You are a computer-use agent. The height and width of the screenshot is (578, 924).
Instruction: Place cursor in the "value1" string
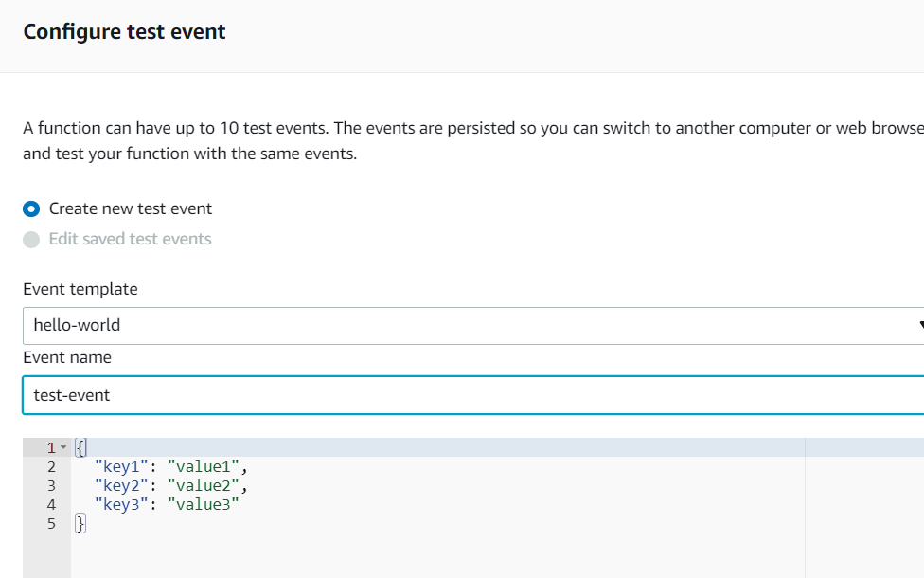click(204, 466)
